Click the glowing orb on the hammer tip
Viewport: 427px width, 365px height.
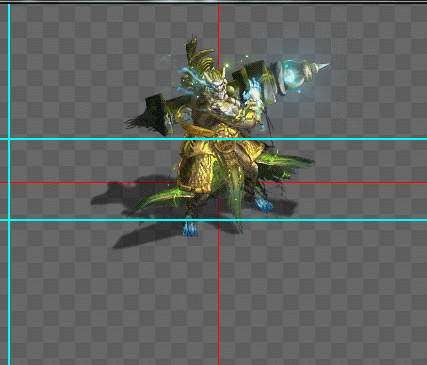tap(290, 75)
